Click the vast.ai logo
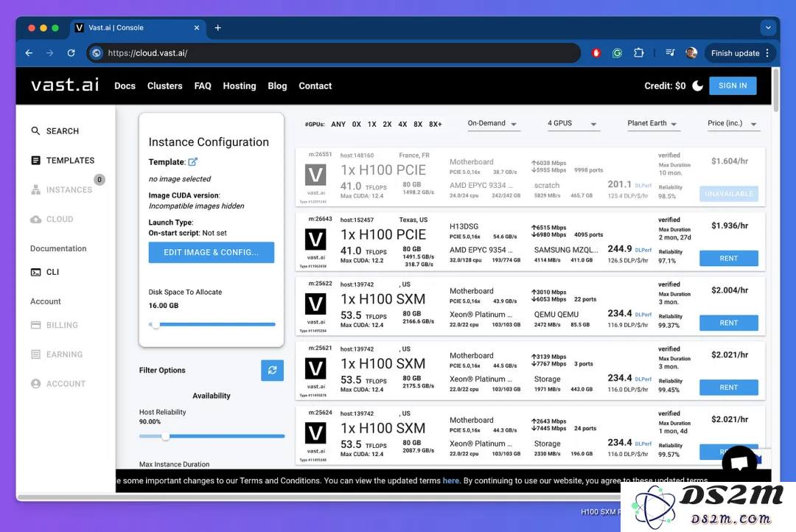The width and height of the screenshot is (796, 532). tap(65, 85)
